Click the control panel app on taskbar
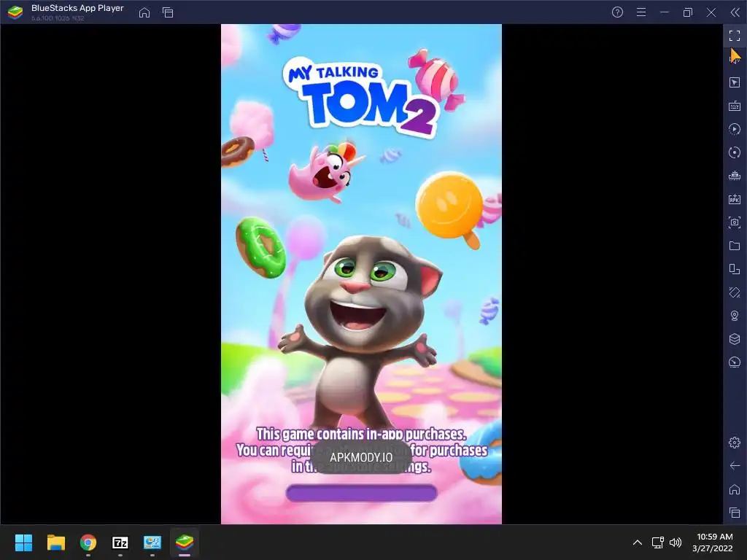 (x=152, y=542)
